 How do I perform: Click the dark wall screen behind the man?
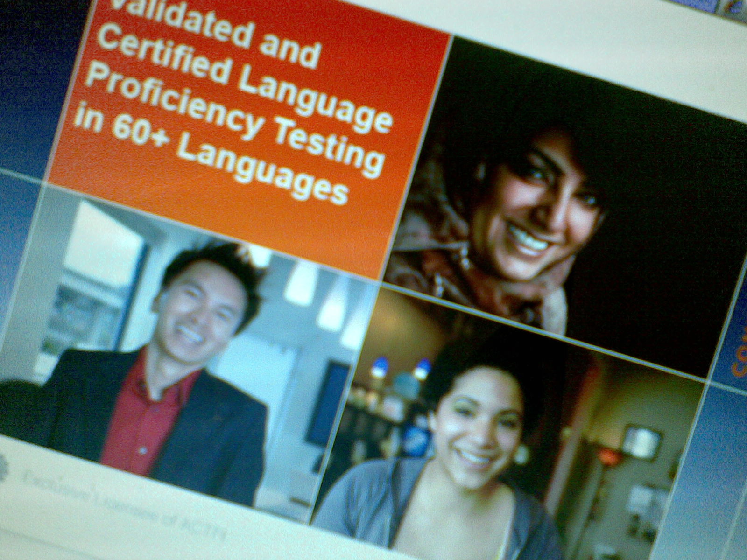(x=327, y=401)
